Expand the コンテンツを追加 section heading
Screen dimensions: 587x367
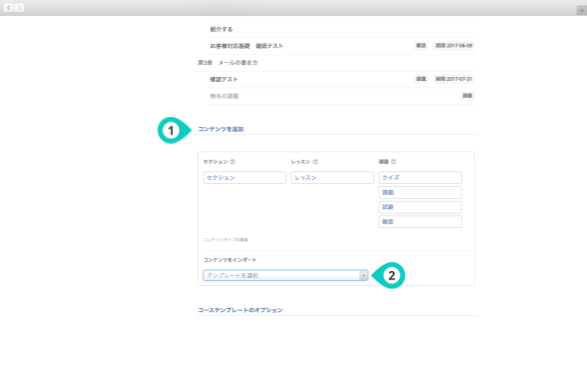click(x=221, y=129)
